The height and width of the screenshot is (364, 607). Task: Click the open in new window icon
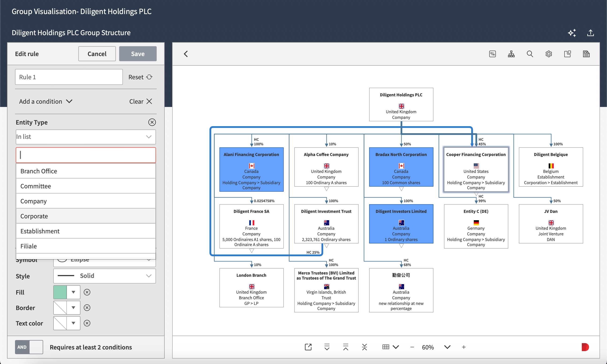(308, 347)
